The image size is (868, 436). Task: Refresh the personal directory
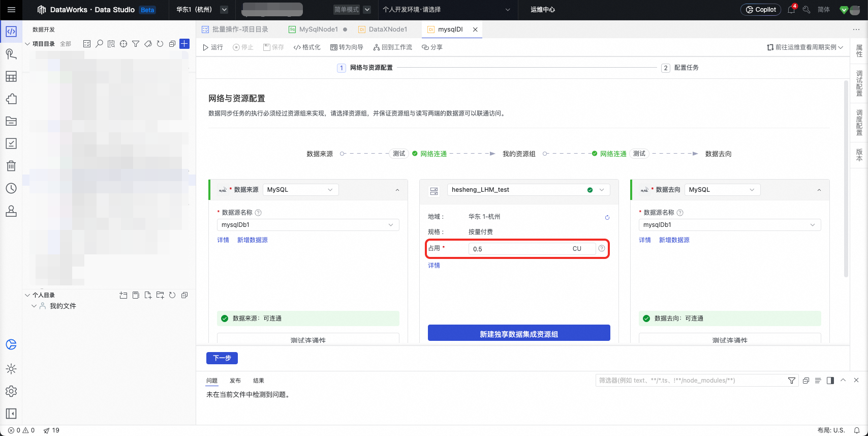coord(172,295)
